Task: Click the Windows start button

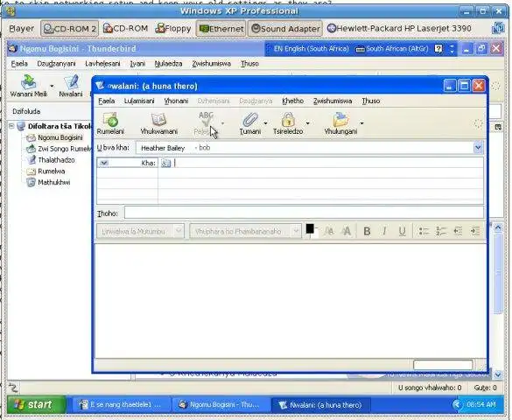Action: [36, 404]
